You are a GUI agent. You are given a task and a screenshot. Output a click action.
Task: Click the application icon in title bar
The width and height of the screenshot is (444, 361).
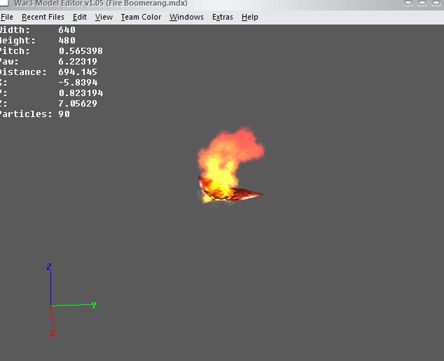(x=4, y=3)
